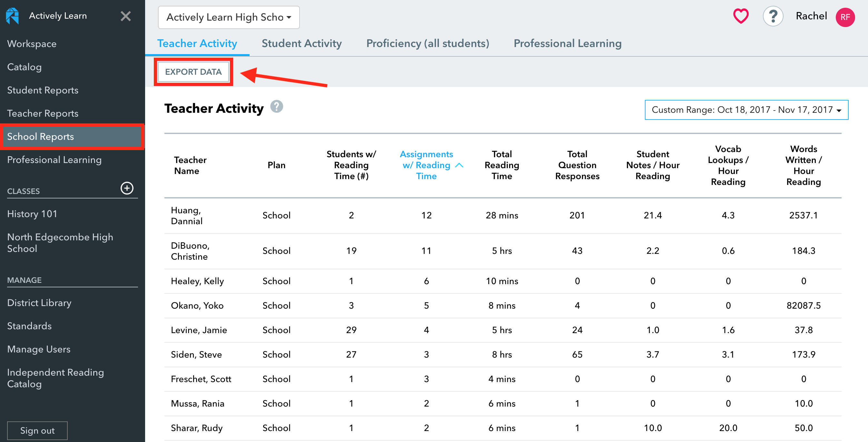Click the Actively Learn brand name

pyautogui.click(x=58, y=16)
